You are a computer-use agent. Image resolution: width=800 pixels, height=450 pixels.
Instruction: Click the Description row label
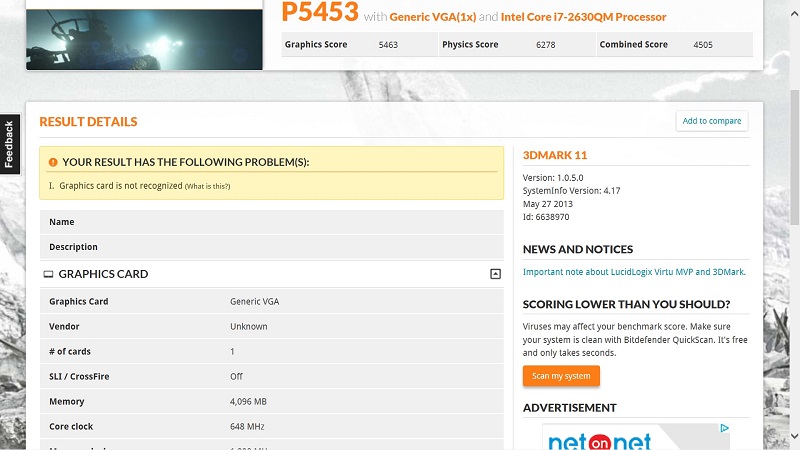[73, 247]
